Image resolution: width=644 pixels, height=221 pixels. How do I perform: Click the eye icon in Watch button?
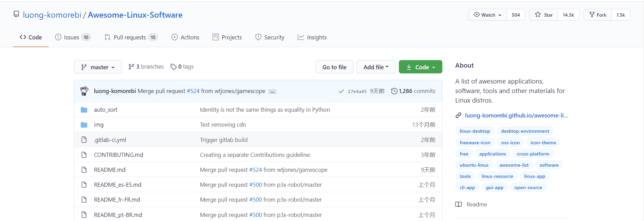(x=477, y=15)
